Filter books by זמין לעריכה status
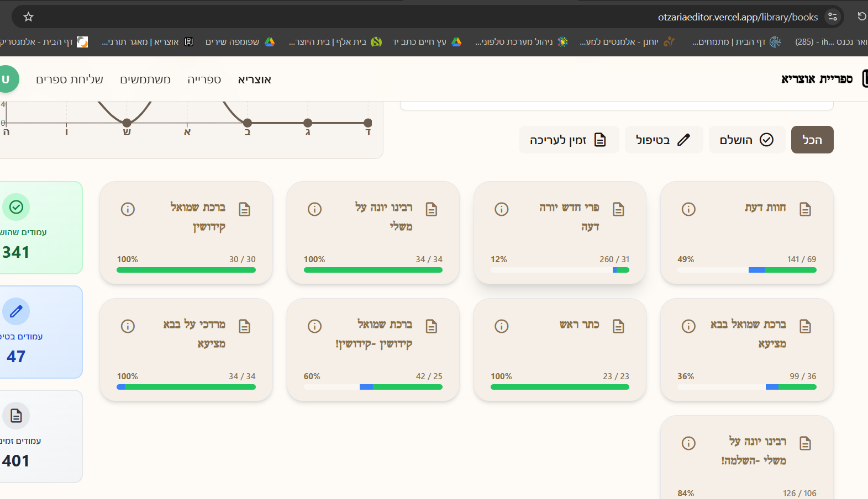This screenshot has height=499, width=868. [x=568, y=140]
